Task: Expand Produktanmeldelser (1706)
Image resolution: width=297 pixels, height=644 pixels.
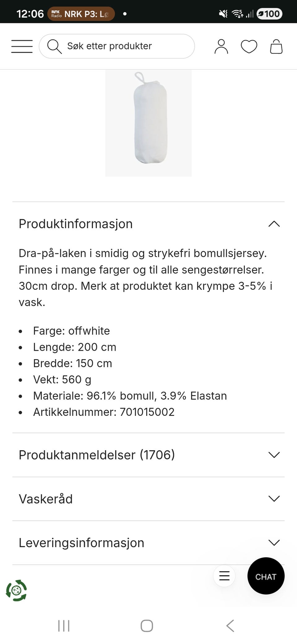Action: point(148,455)
